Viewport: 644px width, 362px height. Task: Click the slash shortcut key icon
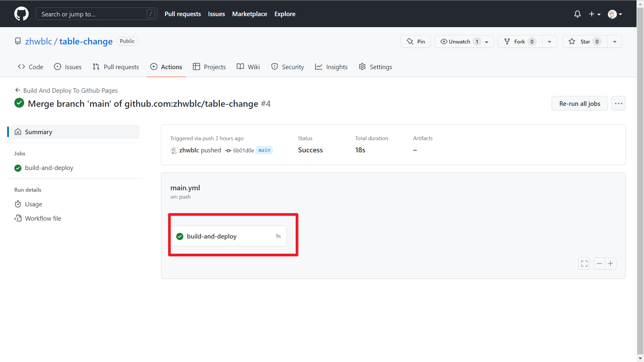151,14
